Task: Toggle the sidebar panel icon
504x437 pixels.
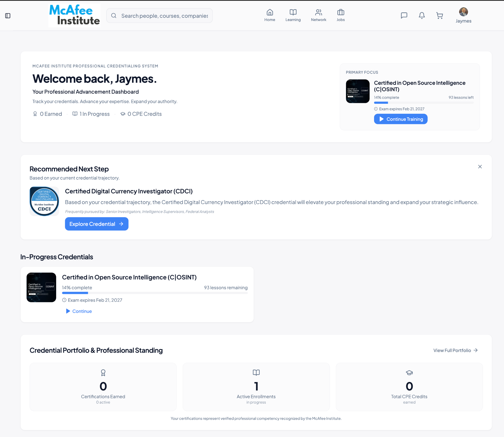Action: pos(8,16)
